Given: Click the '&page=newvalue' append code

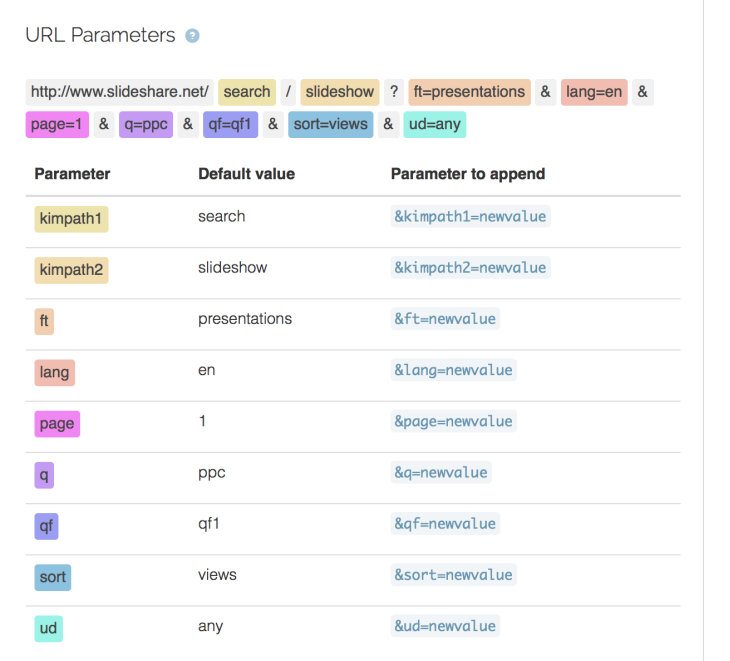Looking at the screenshot, I should point(453,421).
